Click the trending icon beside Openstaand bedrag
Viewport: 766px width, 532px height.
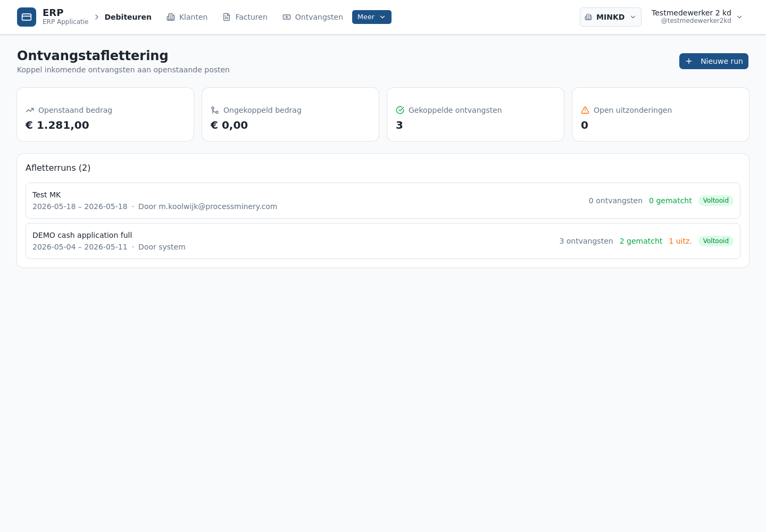30,110
